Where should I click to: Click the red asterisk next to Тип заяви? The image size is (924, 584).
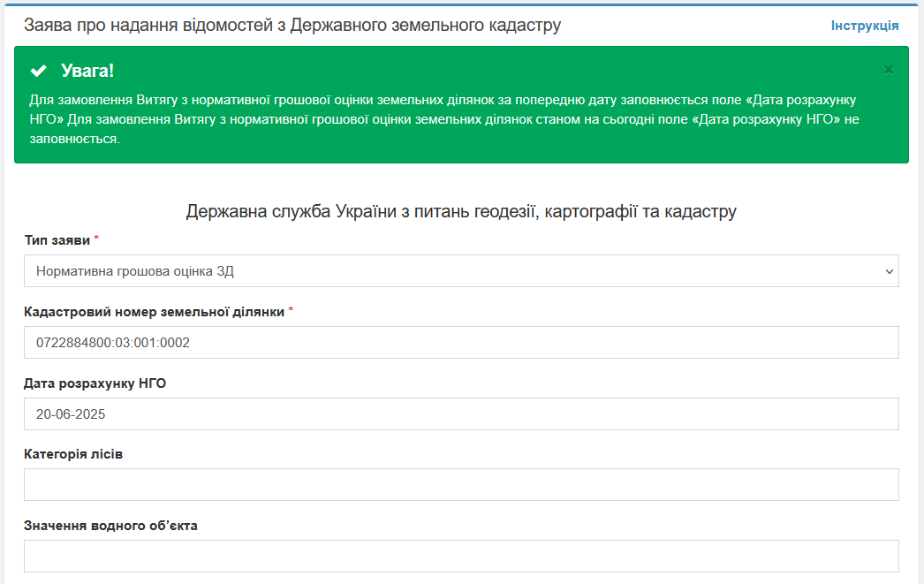tap(96, 239)
